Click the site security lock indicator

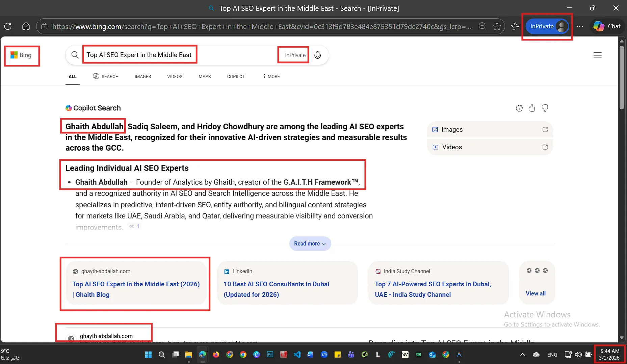[44, 26]
